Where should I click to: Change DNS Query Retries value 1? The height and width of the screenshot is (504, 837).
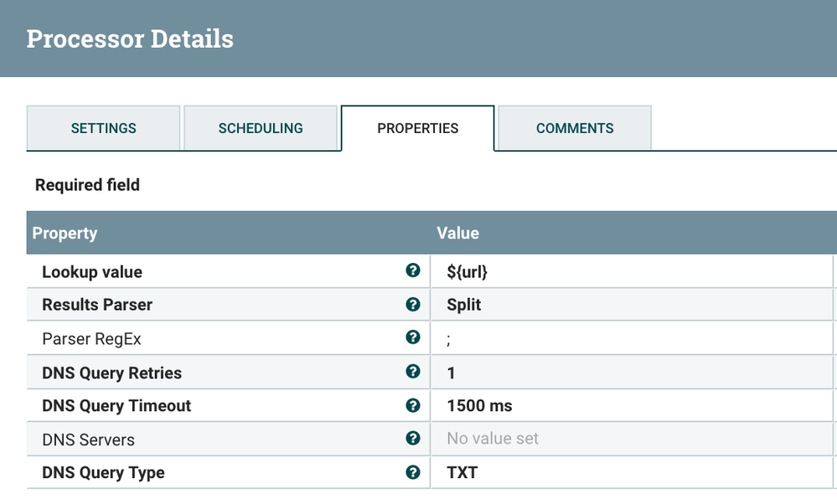(x=452, y=372)
